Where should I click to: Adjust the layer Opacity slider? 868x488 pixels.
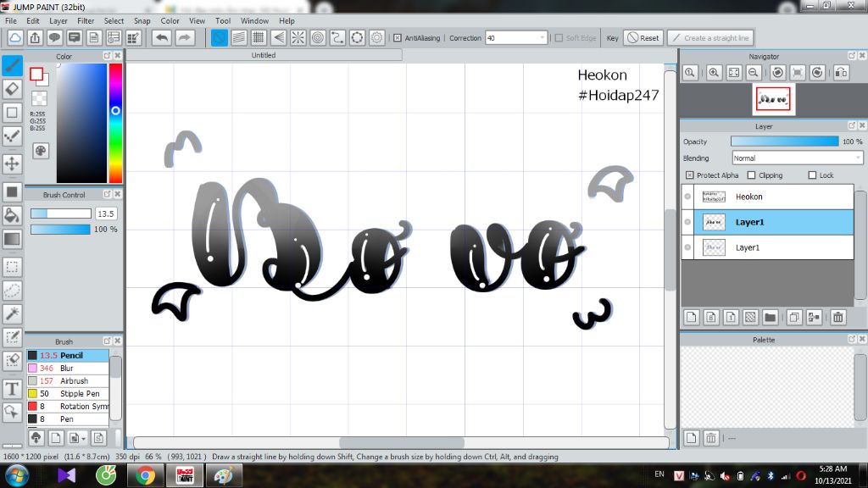click(784, 141)
